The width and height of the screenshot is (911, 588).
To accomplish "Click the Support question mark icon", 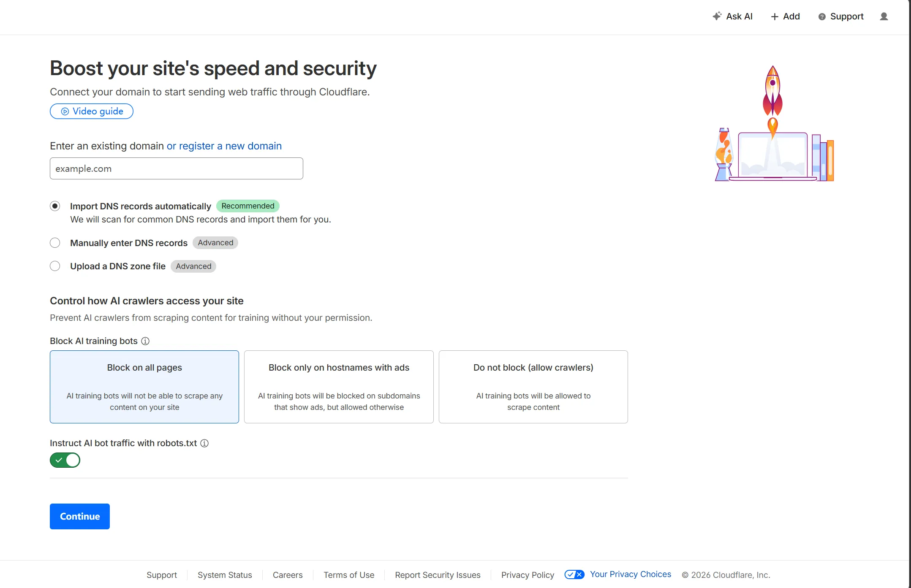I will [821, 17].
